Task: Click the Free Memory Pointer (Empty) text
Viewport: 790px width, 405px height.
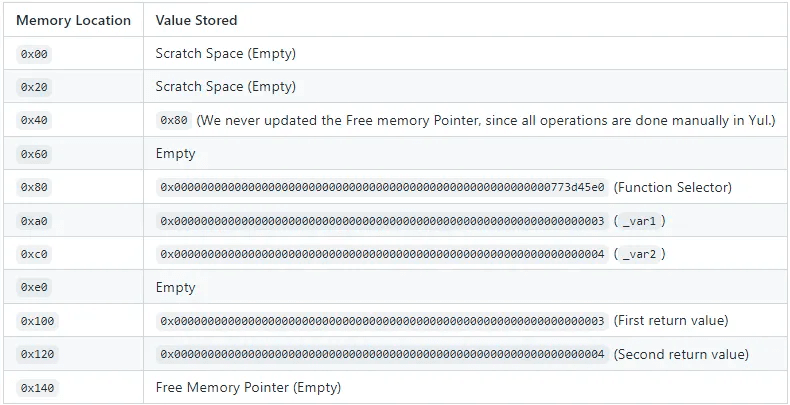Action: tap(248, 388)
